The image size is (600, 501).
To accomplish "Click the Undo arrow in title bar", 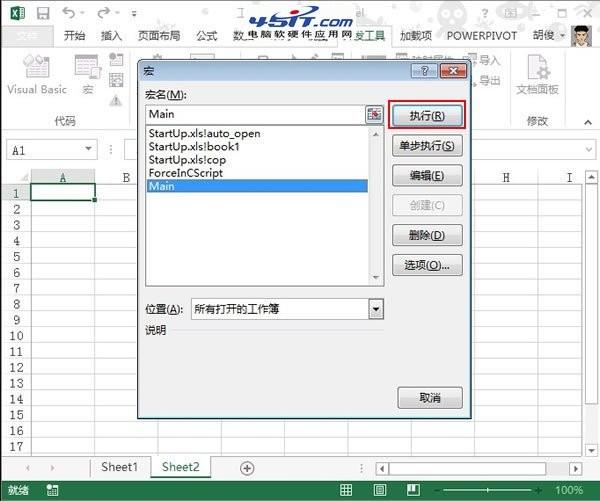I will point(68,14).
